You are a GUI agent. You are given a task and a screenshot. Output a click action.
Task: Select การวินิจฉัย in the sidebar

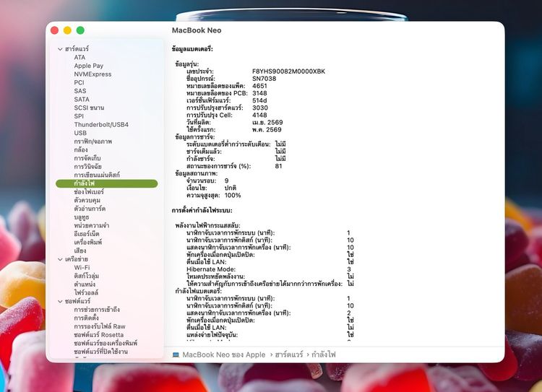pos(87,167)
